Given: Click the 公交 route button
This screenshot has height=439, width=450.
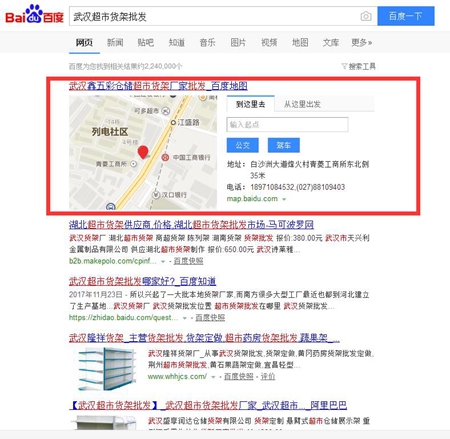Looking at the screenshot, I should pos(243,145).
